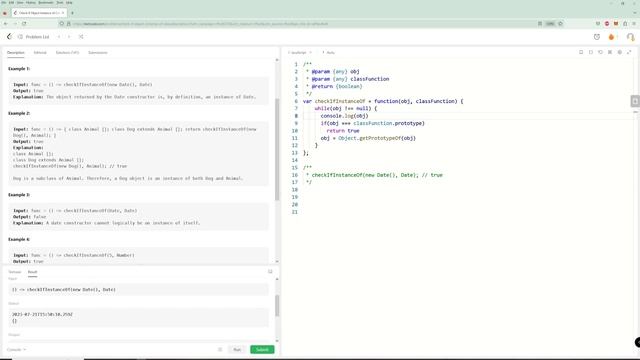Click the Example 2 heading
Viewport: 640px width, 360px height.
19,113
